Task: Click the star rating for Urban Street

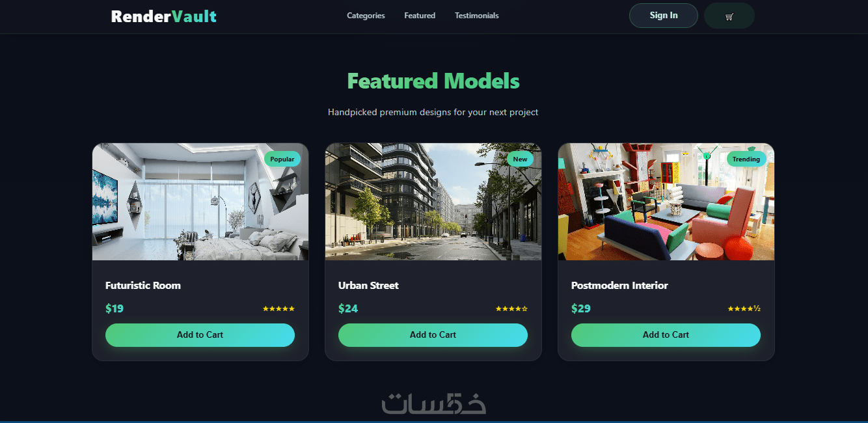Action: [511, 308]
